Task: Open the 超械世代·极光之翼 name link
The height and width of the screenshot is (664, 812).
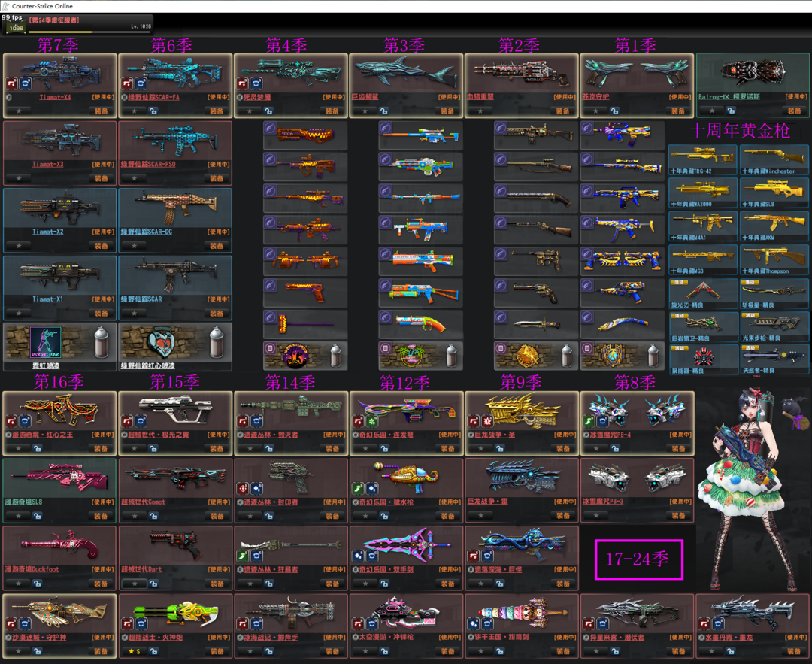Action: 158,435
